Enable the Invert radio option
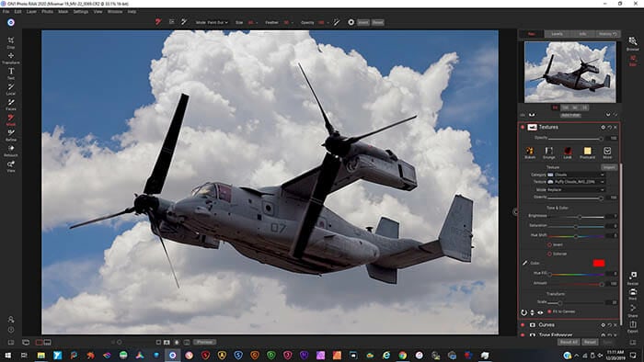 pyautogui.click(x=549, y=244)
